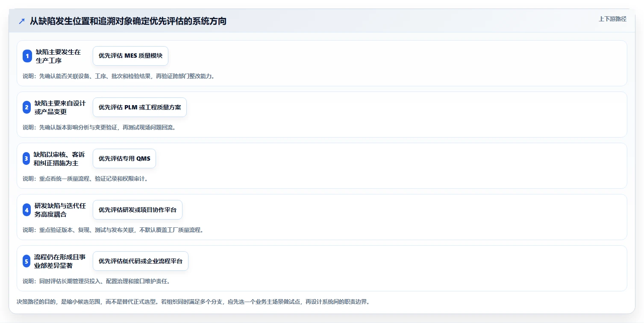Choose 优先评估专用 QMS button
The width and height of the screenshot is (644, 323).
(x=124, y=159)
